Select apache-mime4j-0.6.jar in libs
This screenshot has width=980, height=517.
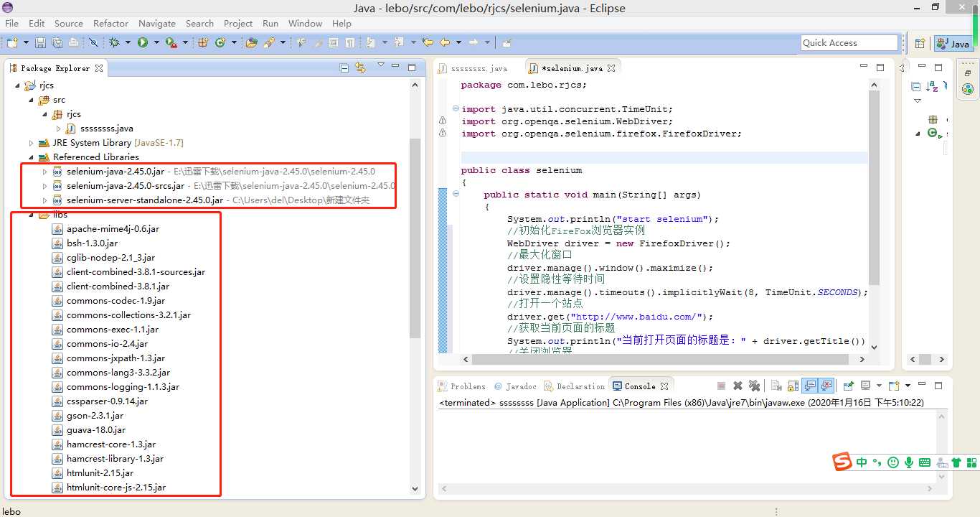coord(113,229)
